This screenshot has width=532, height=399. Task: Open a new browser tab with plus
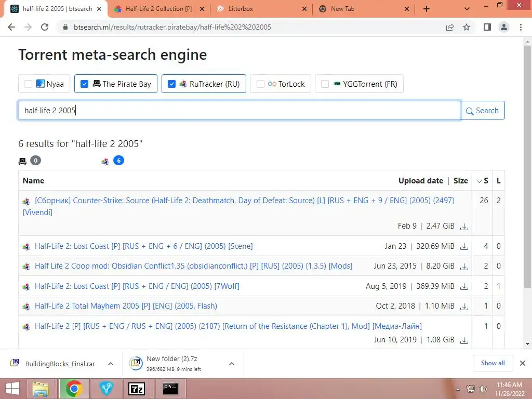[427, 9]
